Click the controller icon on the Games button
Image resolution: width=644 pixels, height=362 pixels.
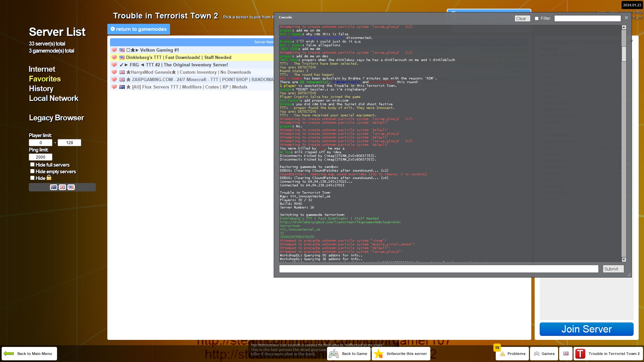[x=537, y=354]
